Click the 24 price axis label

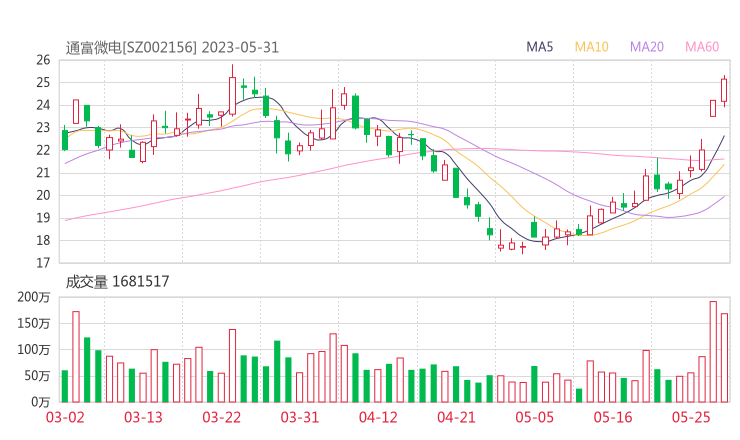tap(43, 105)
